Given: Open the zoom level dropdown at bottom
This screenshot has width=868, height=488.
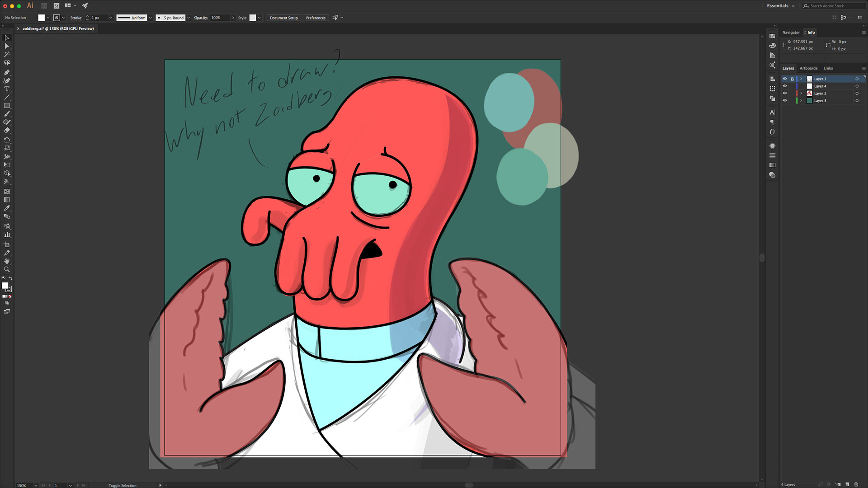Looking at the screenshot, I should pyautogui.click(x=36, y=485).
